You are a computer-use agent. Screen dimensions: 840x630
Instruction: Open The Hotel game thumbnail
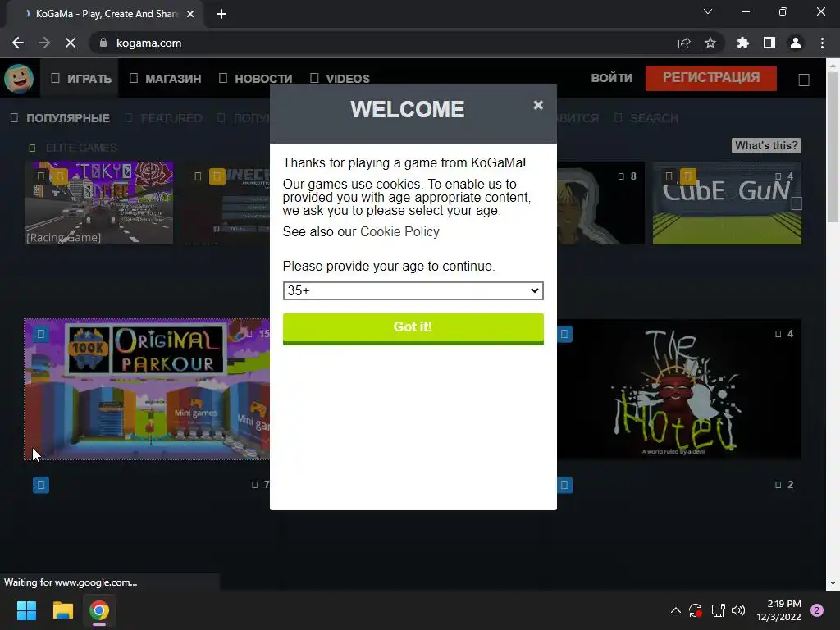tap(679, 390)
